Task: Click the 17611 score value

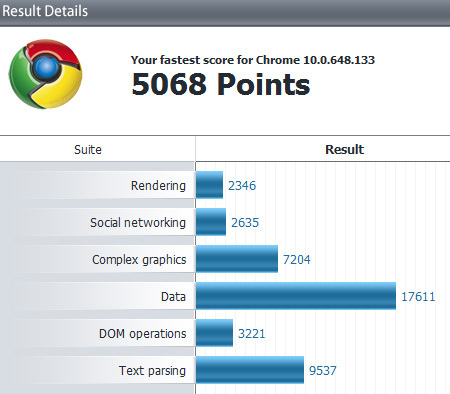Action: tap(418, 297)
